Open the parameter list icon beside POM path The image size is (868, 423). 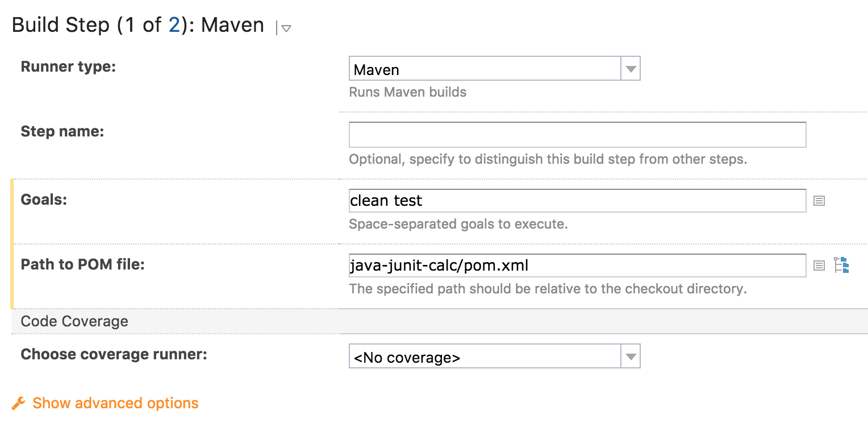click(819, 266)
